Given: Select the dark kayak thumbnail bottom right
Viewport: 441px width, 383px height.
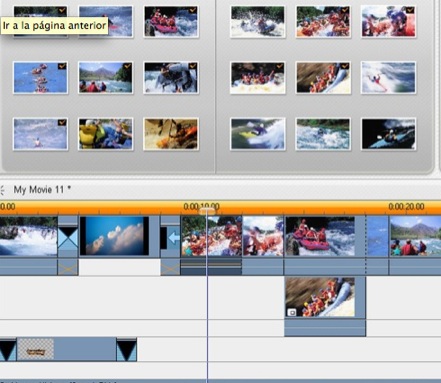Looking at the screenshot, I should point(388,134).
